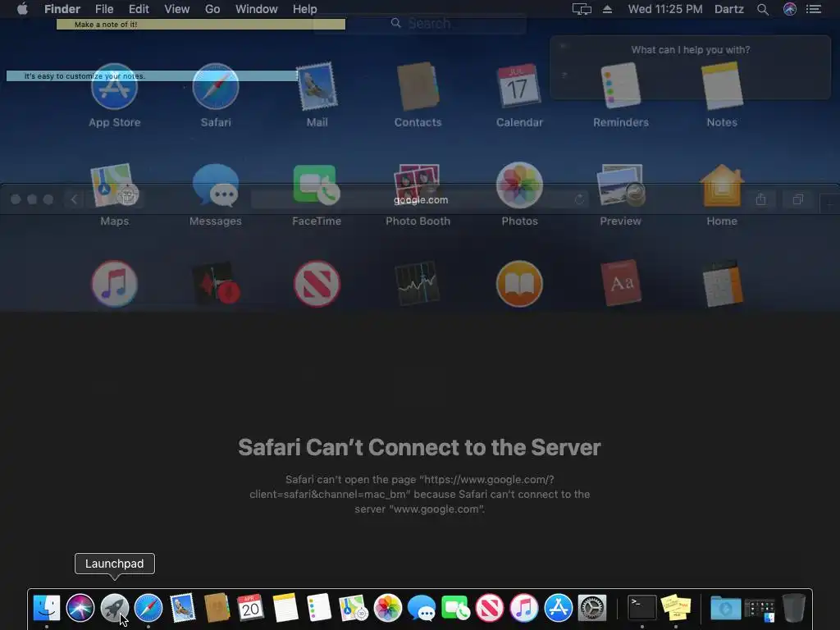Image resolution: width=840 pixels, height=630 pixels.
Task: Open Downloads folder stack in Dock
Action: pyautogui.click(x=726, y=608)
